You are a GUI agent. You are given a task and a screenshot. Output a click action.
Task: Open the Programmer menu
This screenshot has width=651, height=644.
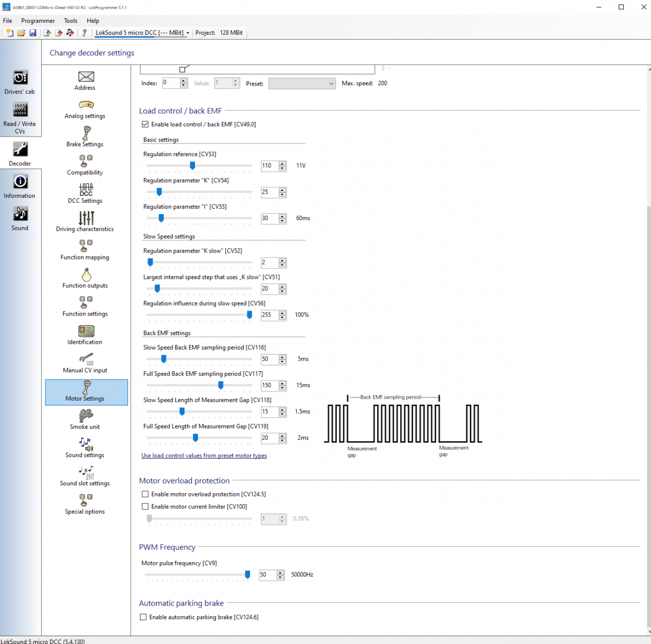[38, 21]
